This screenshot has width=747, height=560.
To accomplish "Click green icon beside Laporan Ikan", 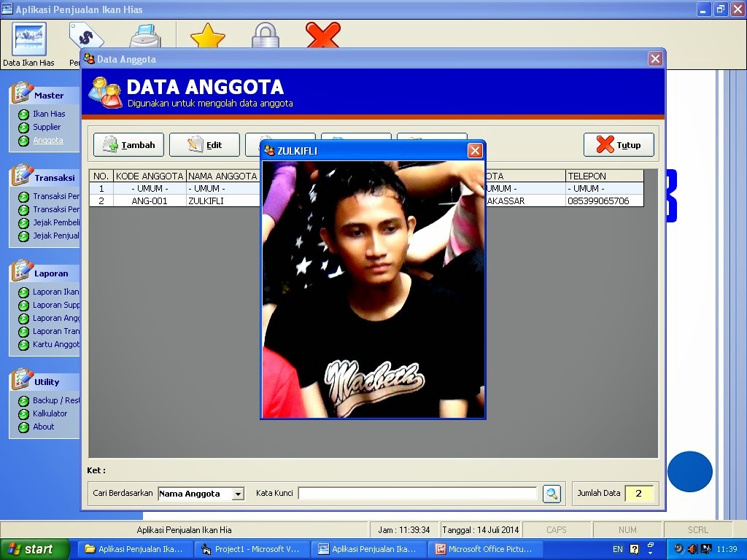I will tap(23, 293).
